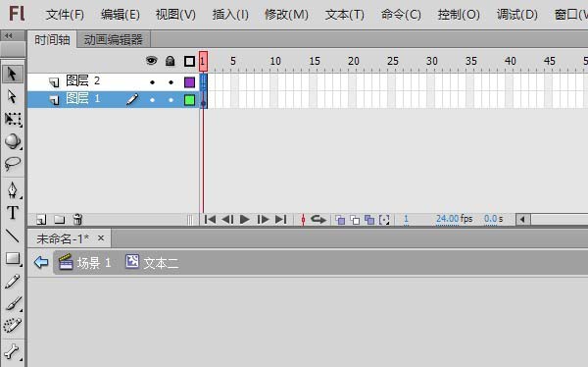Lock 图层 1 using its lock dot
Image resolution: width=588 pixels, height=367 pixels.
pos(171,100)
